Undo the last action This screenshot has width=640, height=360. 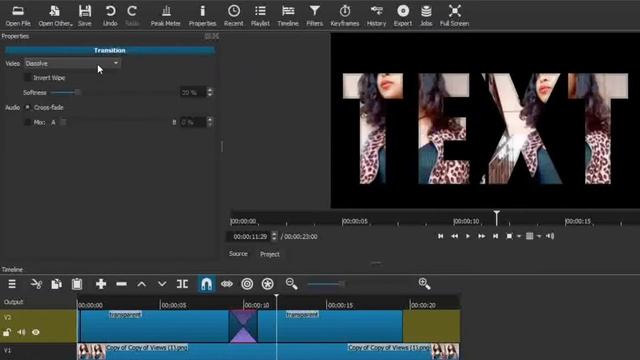click(x=110, y=16)
